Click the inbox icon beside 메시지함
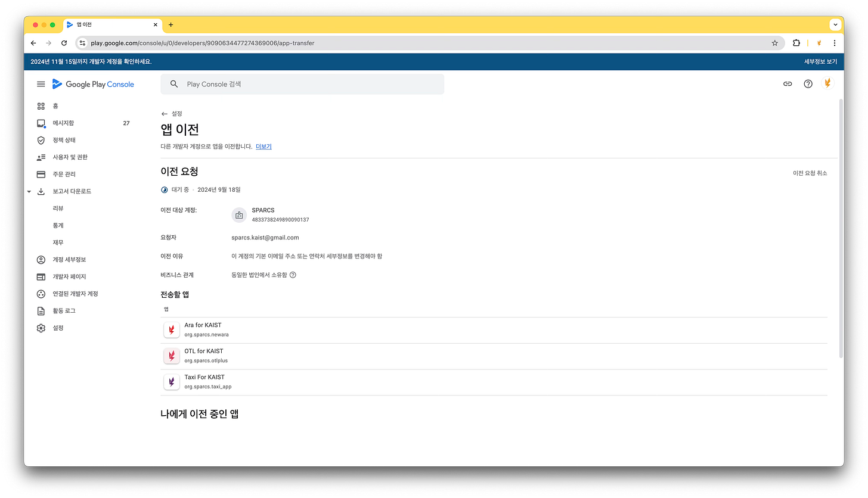The height and width of the screenshot is (498, 868). pos(41,123)
